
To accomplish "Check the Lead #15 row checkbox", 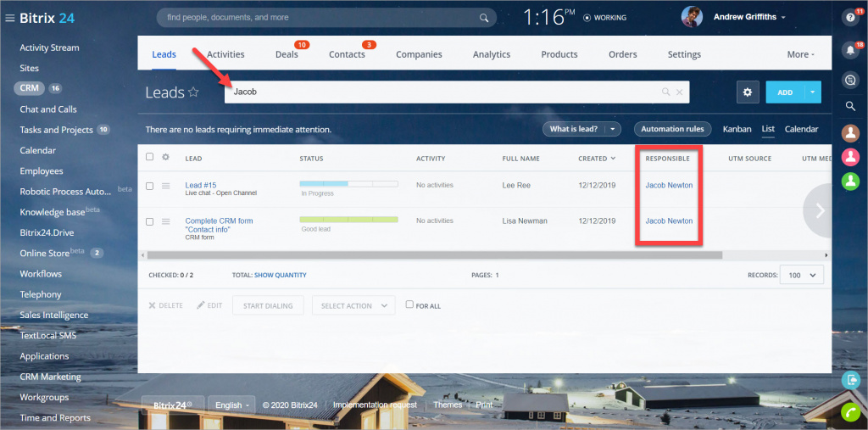I will click(x=149, y=187).
